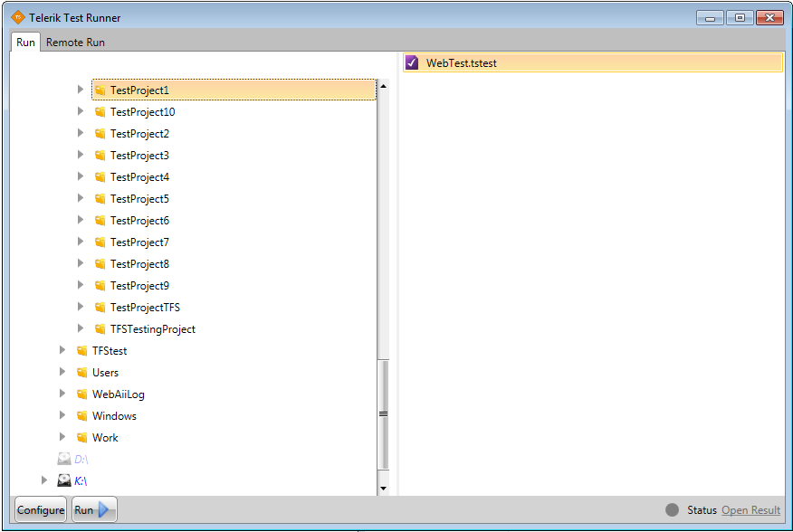Click the TestProject8 folder icon

100,264
